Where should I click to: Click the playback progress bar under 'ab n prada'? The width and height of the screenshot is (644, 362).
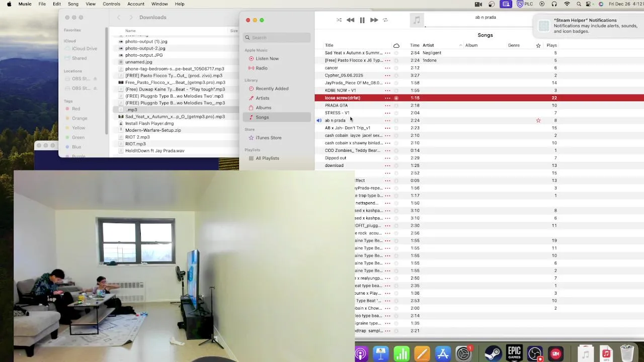click(x=478, y=27)
